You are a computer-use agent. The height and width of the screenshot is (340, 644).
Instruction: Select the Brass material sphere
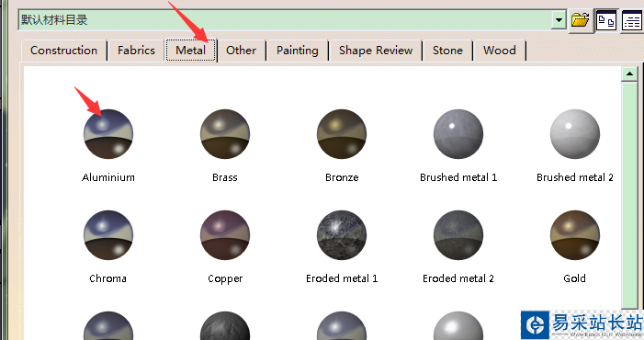(225, 134)
